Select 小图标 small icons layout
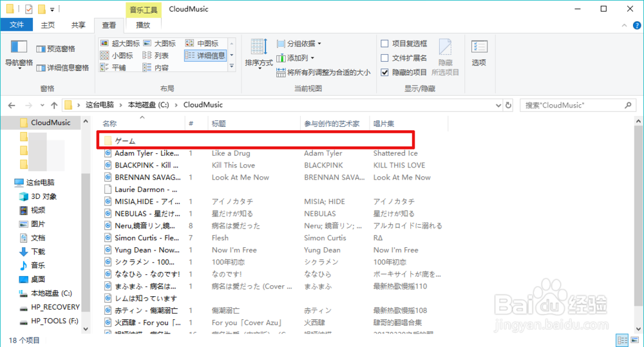The height and width of the screenshot is (347, 644). pos(117,55)
